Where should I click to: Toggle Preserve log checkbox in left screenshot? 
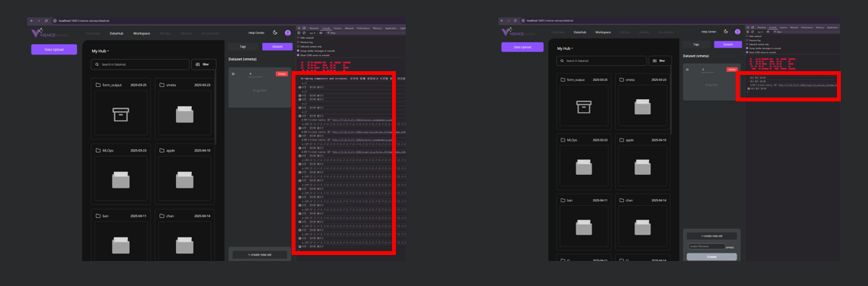[298, 42]
